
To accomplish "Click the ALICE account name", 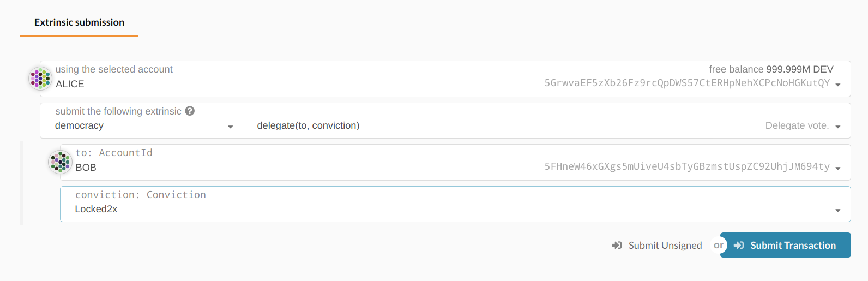I will (70, 84).
